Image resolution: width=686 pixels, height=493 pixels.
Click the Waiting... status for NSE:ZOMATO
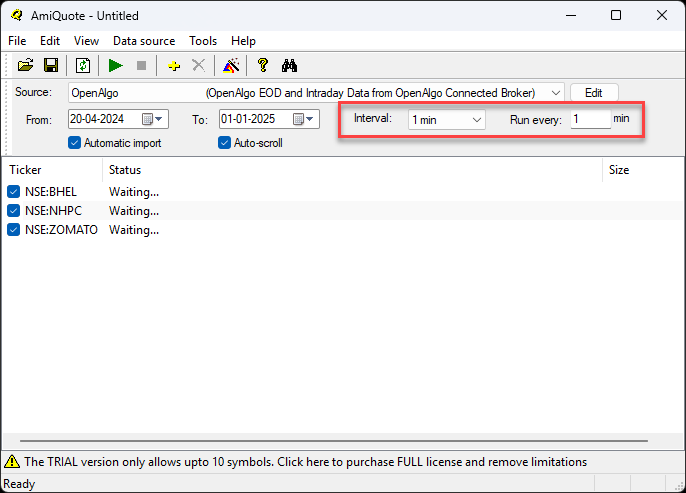point(134,230)
